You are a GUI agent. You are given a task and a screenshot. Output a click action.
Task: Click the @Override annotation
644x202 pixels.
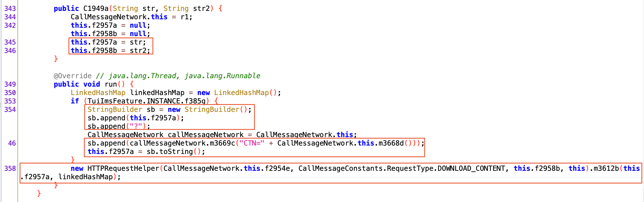[72, 76]
